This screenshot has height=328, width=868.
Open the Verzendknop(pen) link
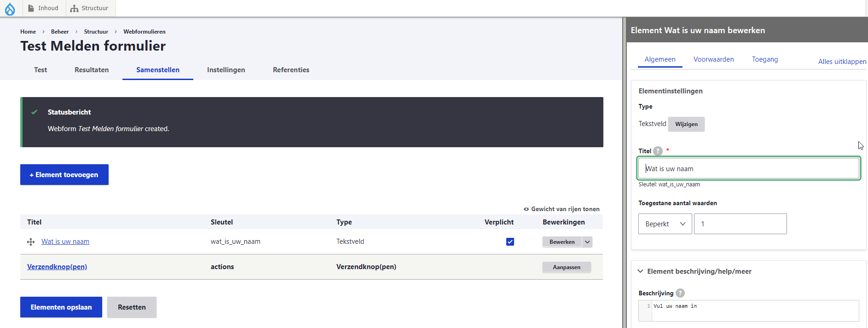(x=57, y=267)
